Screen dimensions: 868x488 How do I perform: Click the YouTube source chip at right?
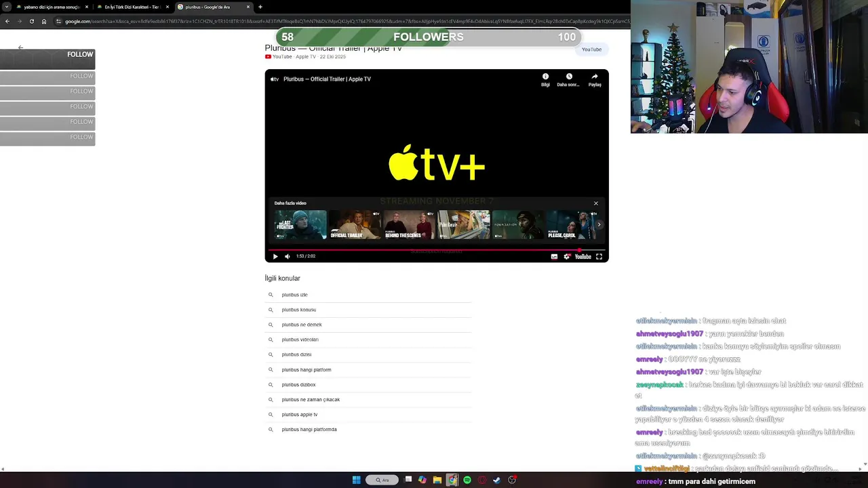click(591, 49)
